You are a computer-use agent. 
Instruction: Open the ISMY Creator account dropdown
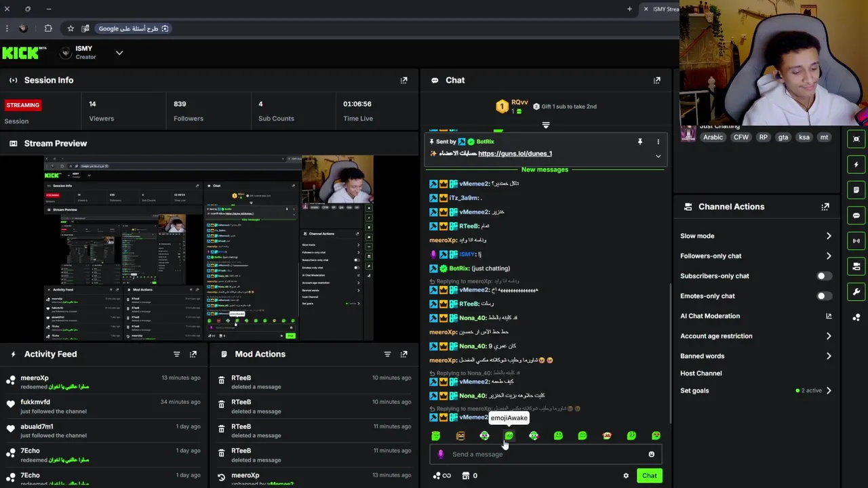[119, 53]
